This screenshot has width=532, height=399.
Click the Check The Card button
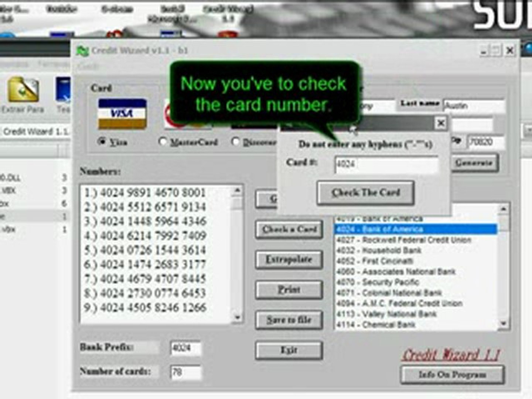[x=365, y=192]
